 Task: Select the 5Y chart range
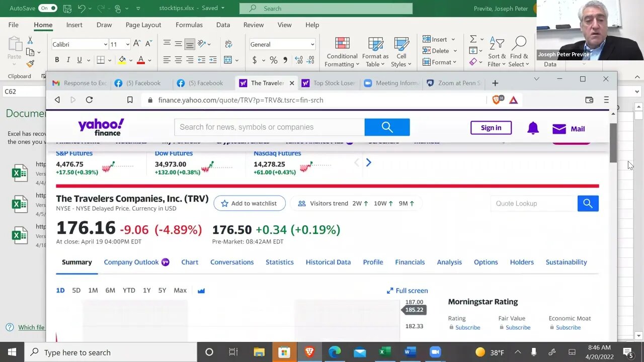[x=162, y=291]
